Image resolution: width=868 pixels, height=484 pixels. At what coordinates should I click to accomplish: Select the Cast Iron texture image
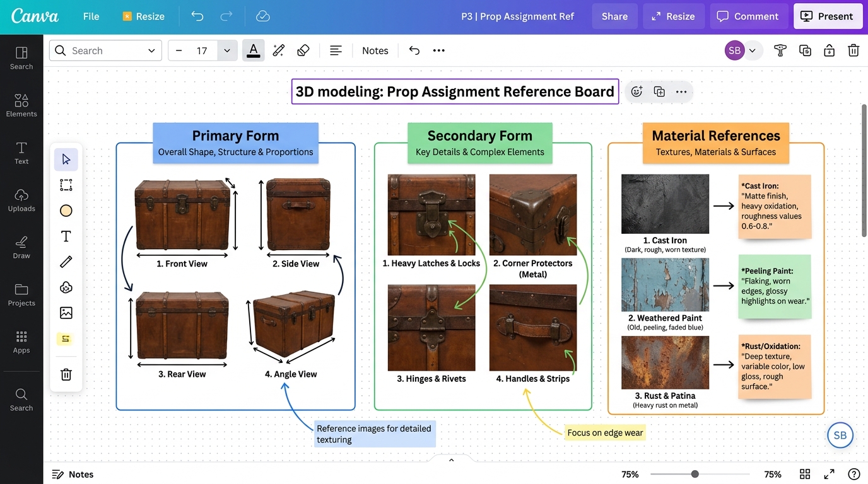tap(665, 204)
